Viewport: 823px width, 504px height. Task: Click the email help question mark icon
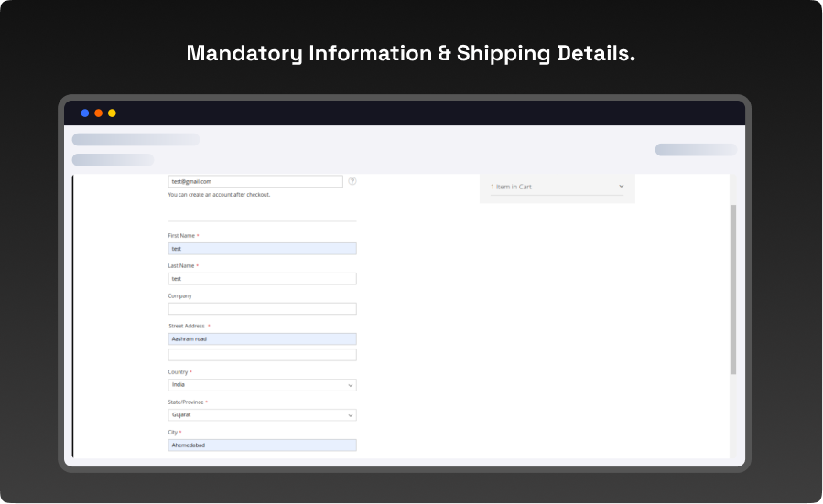(352, 181)
